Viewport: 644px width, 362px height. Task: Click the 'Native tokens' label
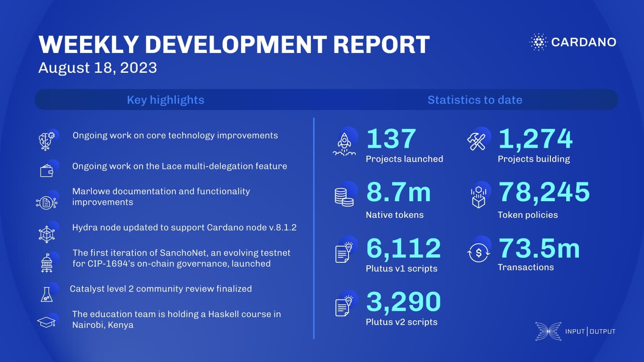point(394,215)
